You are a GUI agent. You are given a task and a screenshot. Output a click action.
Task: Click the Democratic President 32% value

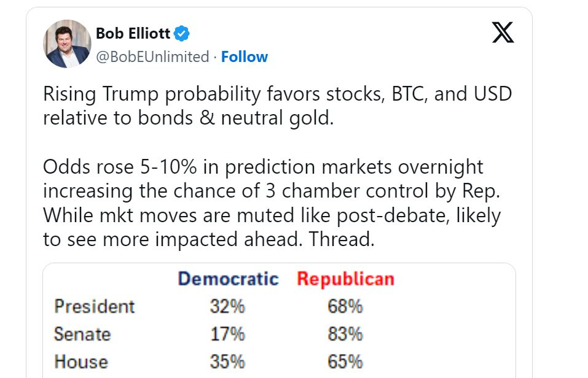click(227, 306)
